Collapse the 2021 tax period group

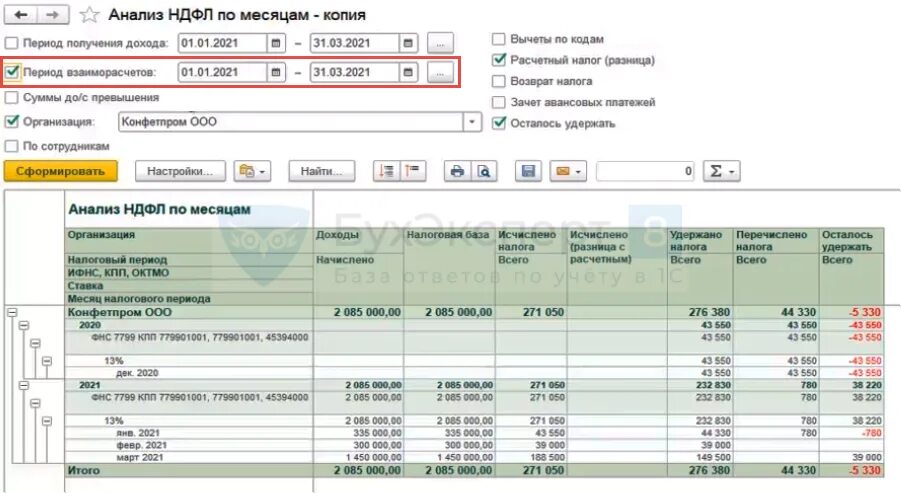coord(24,385)
